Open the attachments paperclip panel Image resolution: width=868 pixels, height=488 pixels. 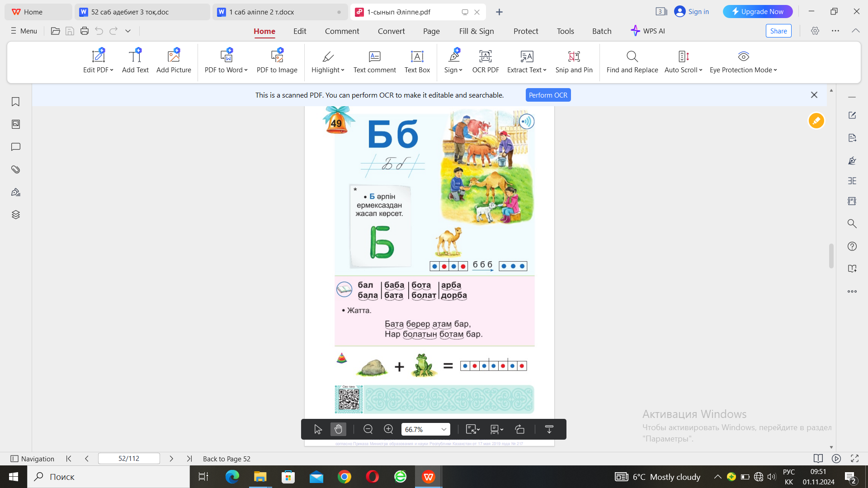click(x=16, y=169)
